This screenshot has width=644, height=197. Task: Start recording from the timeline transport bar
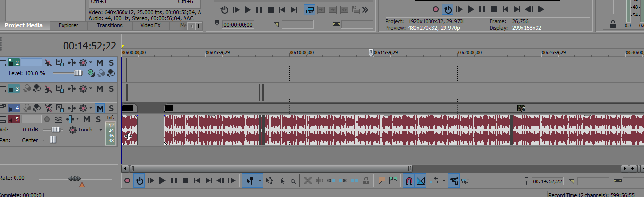coord(127,181)
